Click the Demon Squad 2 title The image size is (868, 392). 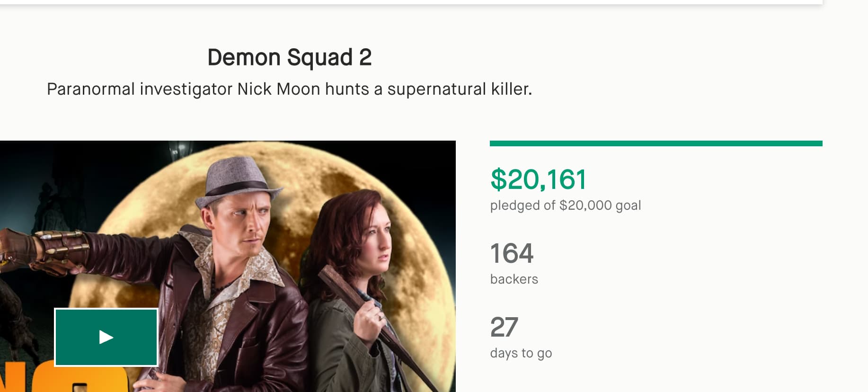289,57
